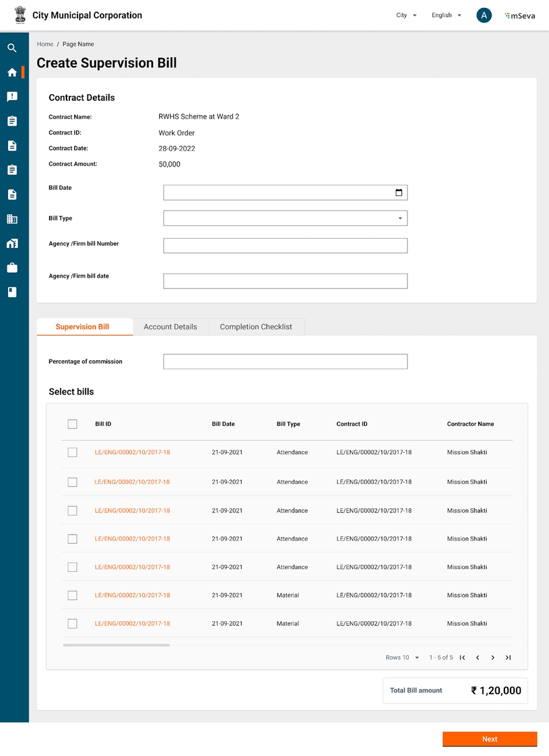Click the orange Next button
549x756 pixels.
(x=489, y=739)
